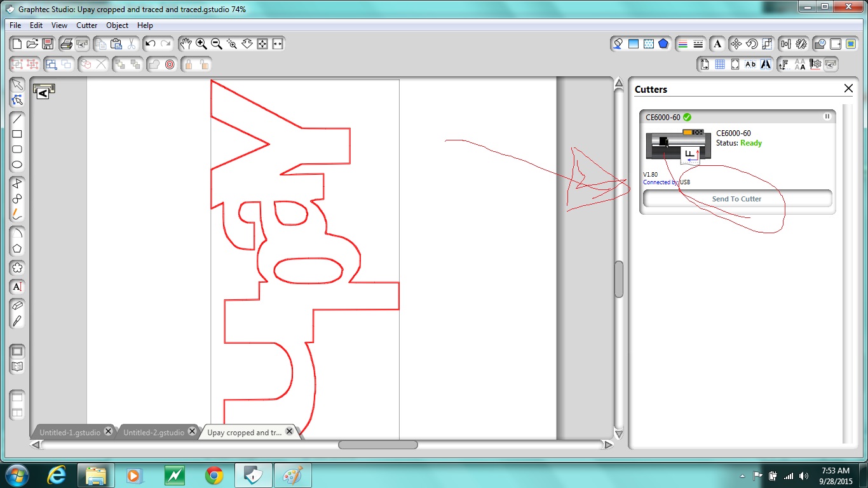Click the Open file folder icon
The image size is (868, 488).
point(32,44)
